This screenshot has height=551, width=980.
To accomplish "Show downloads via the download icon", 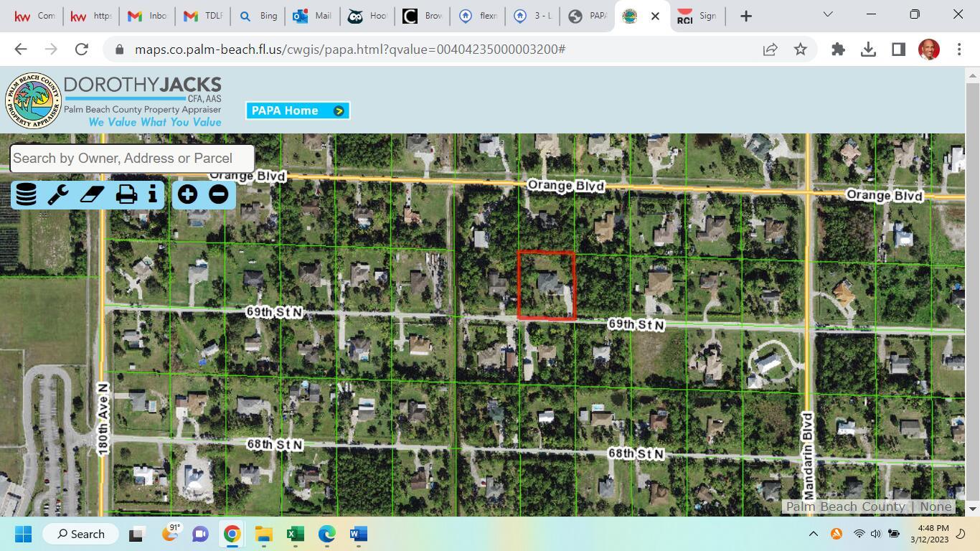I will [x=868, y=49].
